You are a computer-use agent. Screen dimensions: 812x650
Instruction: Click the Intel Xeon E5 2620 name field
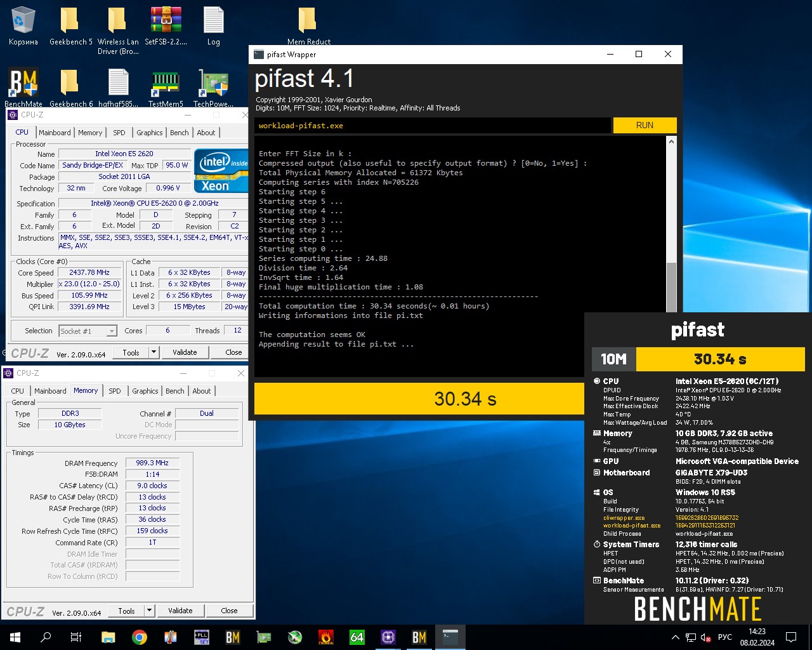(x=124, y=154)
